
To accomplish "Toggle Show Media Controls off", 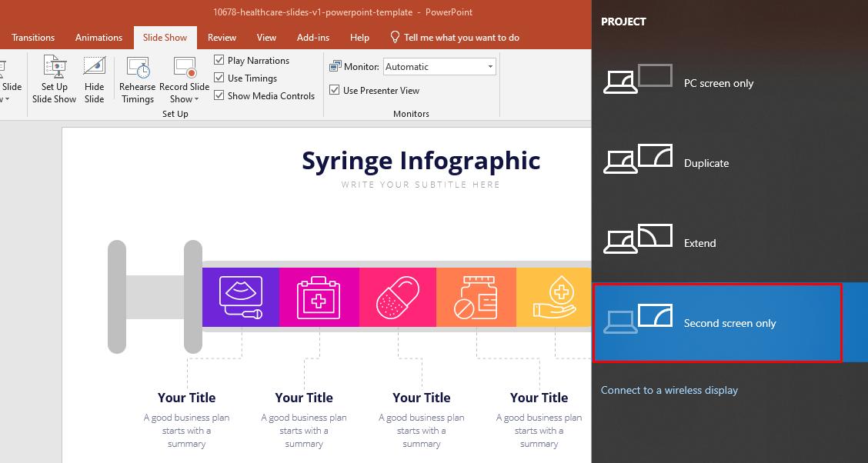I will [x=219, y=95].
